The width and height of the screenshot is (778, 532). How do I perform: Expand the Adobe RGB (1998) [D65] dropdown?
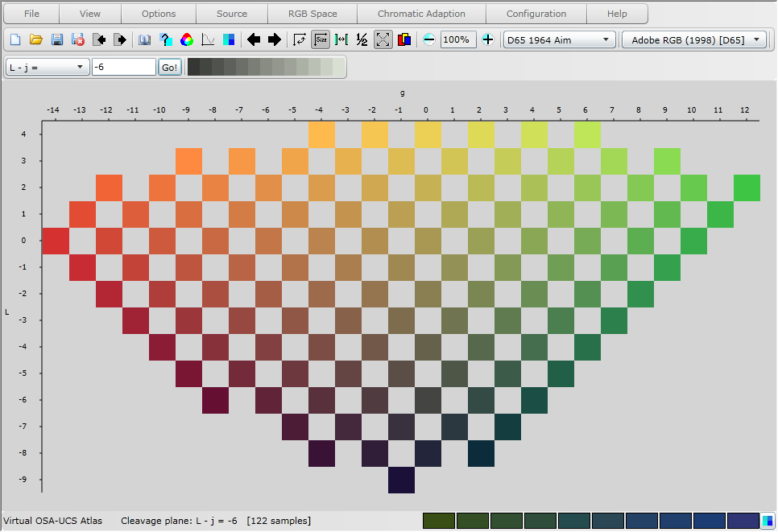(x=694, y=39)
